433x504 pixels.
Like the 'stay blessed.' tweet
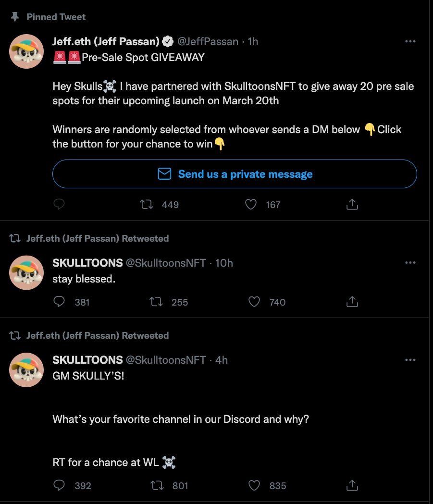point(254,302)
